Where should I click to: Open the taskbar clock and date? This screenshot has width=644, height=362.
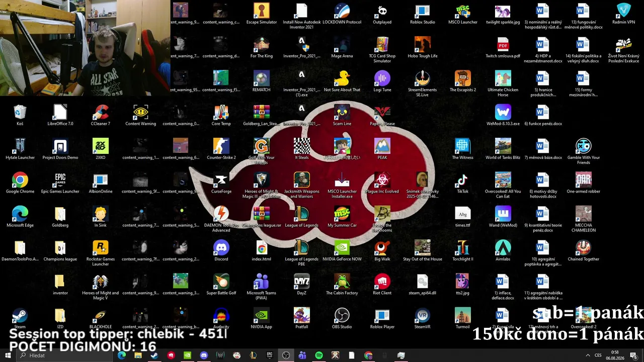tap(615, 355)
